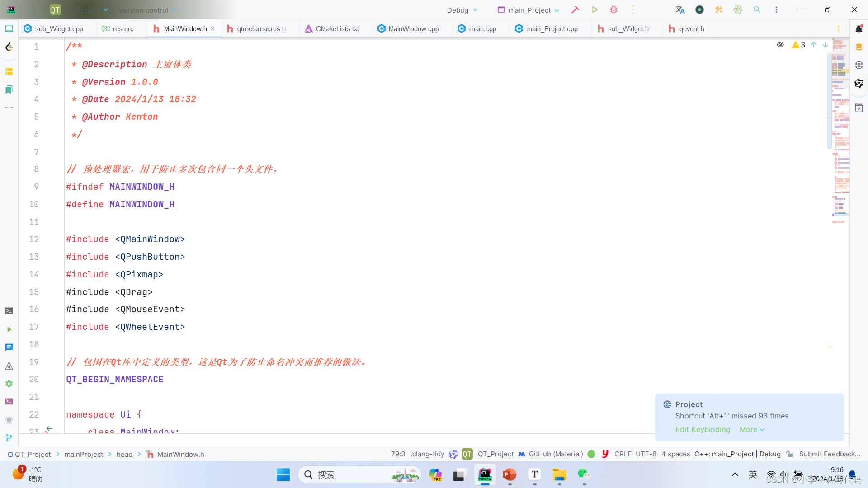The height and width of the screenshot is (488, 868).
Task: Click the Run (play) button in toolbar
Action: [594, 10]
